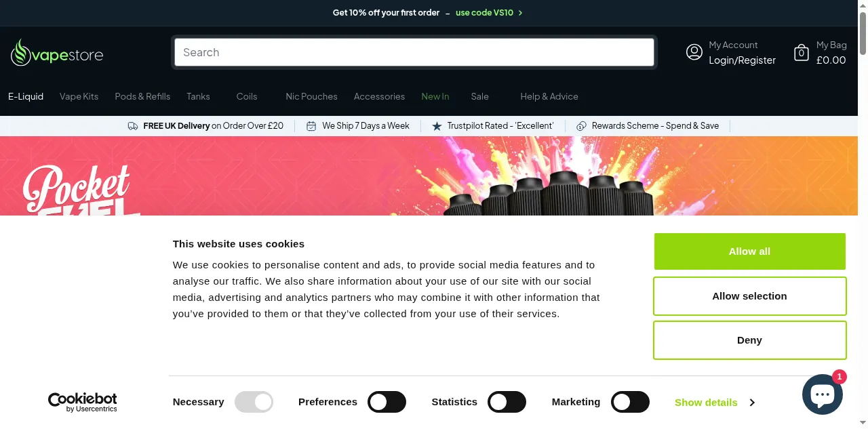Expand Show details for cookies

coord(715,403)
